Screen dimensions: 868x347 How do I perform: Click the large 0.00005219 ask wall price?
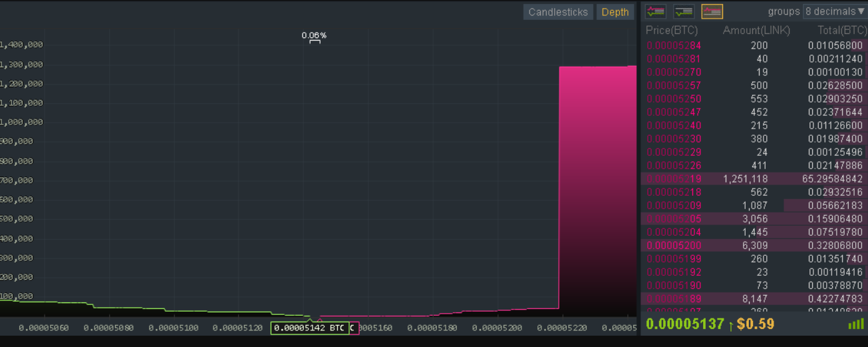click(x=674, y=178)
